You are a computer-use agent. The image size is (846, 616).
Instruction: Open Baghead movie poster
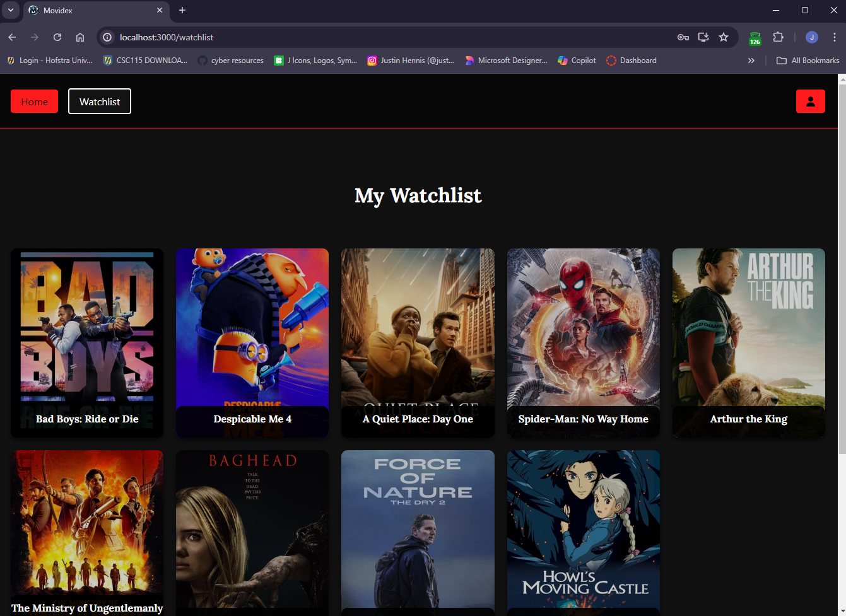(x=252, y=533)
